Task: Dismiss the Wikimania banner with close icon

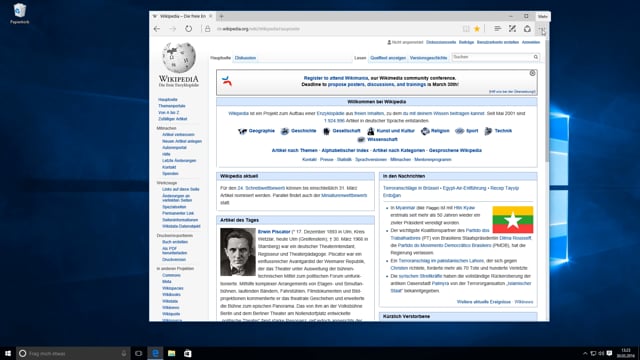Action: pos(532,73)
